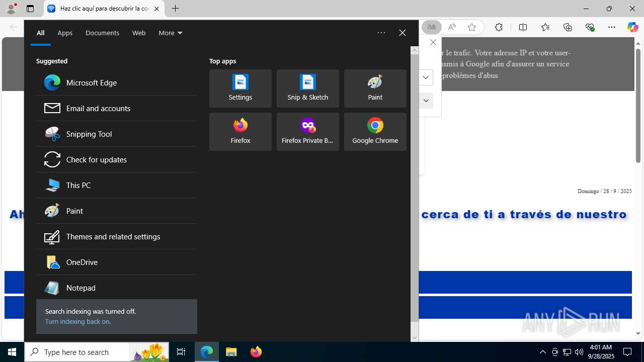The width and height of the screenshot is (644, 362).
Task: Open This PC from suggestions
Action: click(x=116, y=185)
